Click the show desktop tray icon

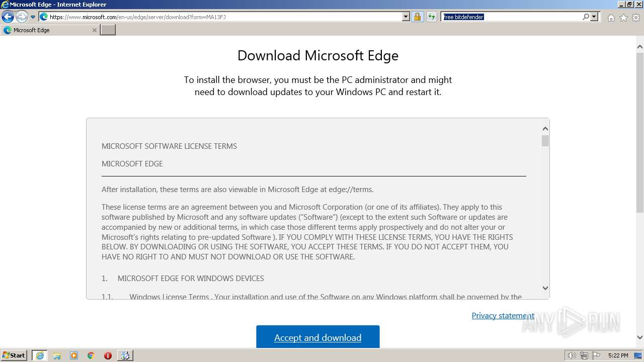(638, 355)
